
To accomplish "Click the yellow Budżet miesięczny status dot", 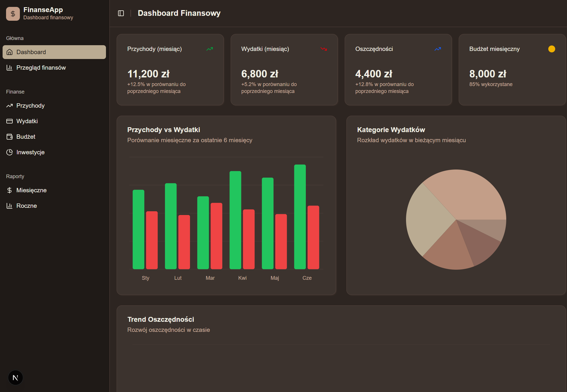I will click(551, 49).
